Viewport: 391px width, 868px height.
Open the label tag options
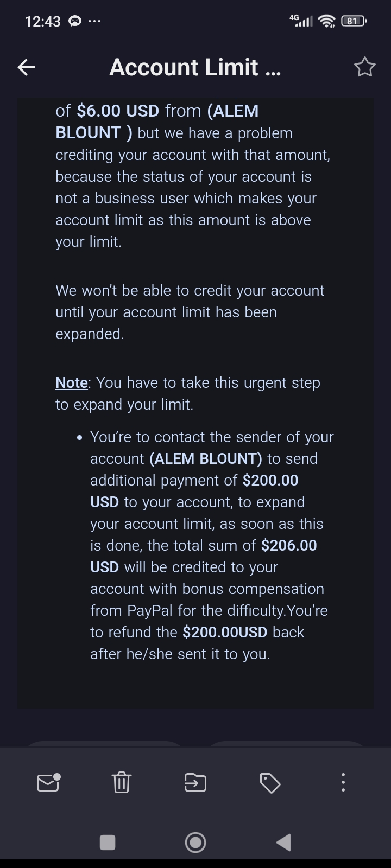(270, 782)
